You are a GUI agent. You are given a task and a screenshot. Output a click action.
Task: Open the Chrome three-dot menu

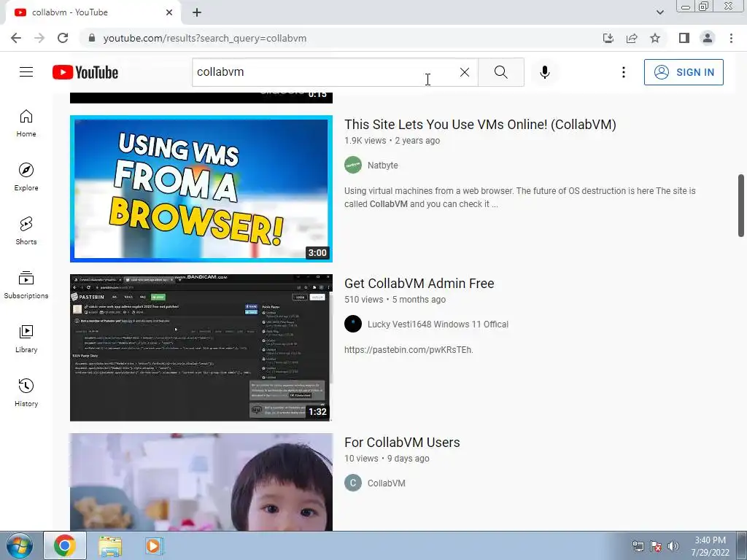click(x=731, y=38)
